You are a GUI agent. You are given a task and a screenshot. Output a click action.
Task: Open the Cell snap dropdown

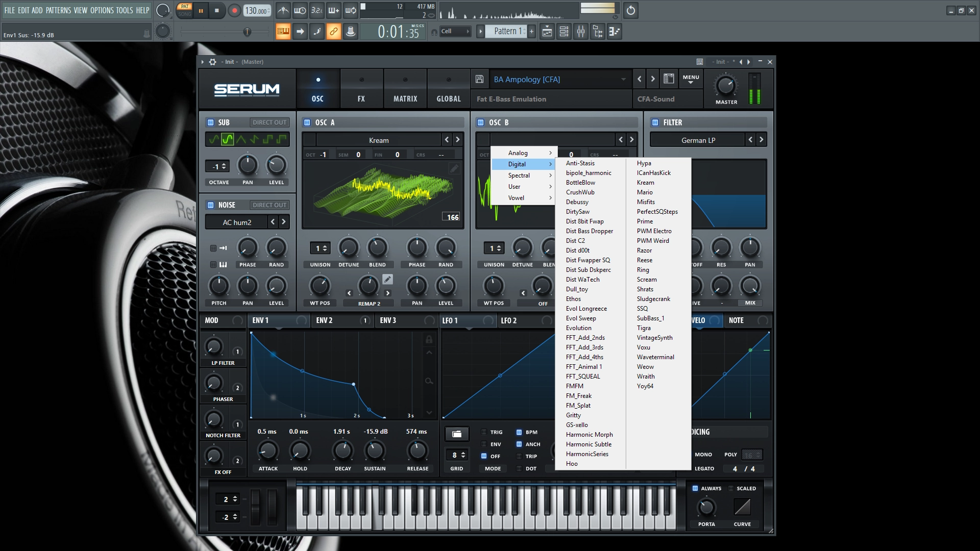tap(455, 32)
